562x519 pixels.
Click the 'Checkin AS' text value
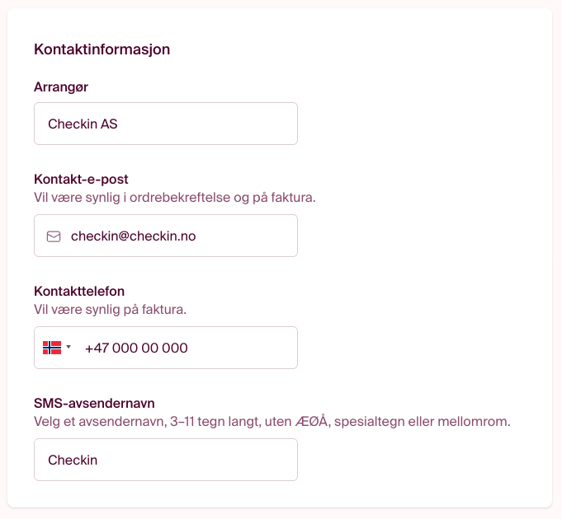83,124
